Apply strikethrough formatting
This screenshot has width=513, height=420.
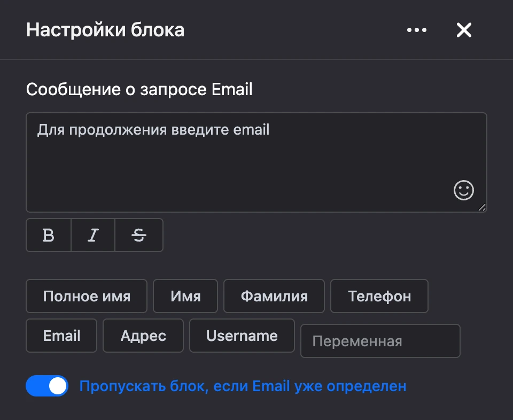(x=139, y=235)
